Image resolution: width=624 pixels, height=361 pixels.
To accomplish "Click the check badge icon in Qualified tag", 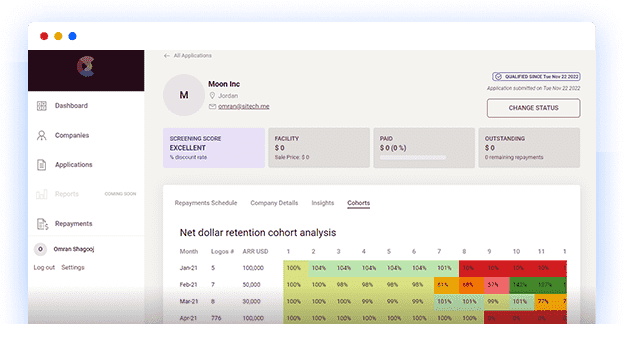I will click(498, 76).
